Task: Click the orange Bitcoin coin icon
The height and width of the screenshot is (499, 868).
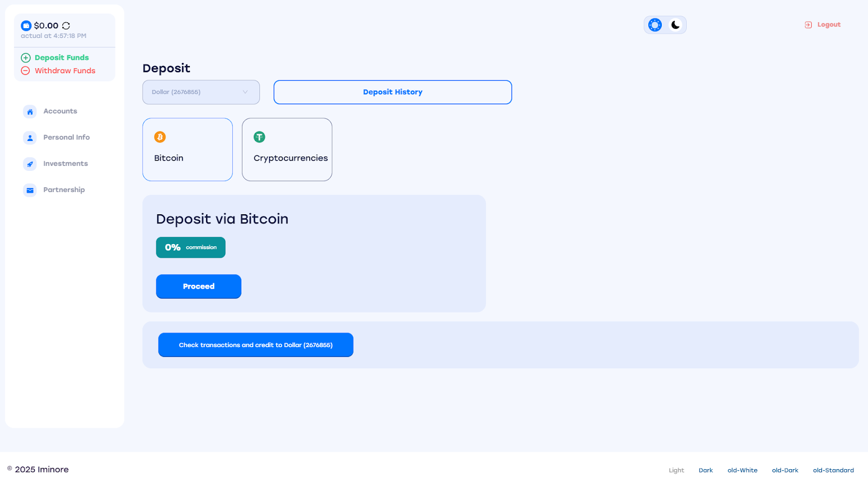Action: pos(160,137)
